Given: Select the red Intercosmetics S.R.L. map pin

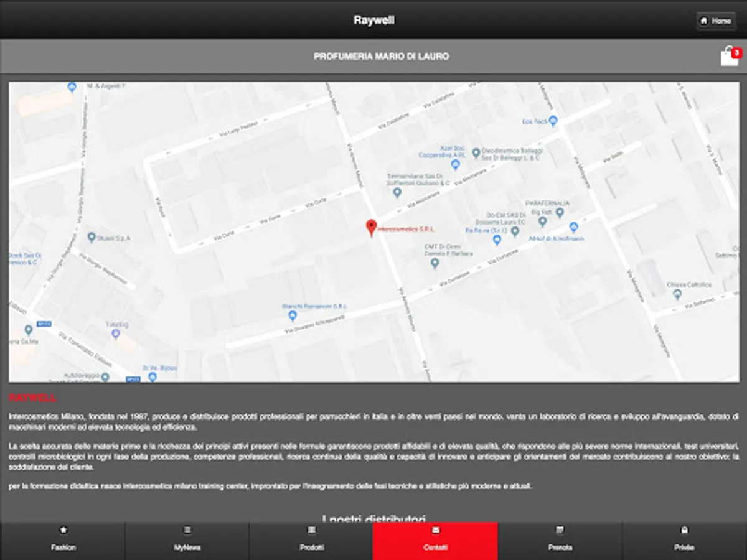Looking at the screenshot, I should tap(372, 228).
